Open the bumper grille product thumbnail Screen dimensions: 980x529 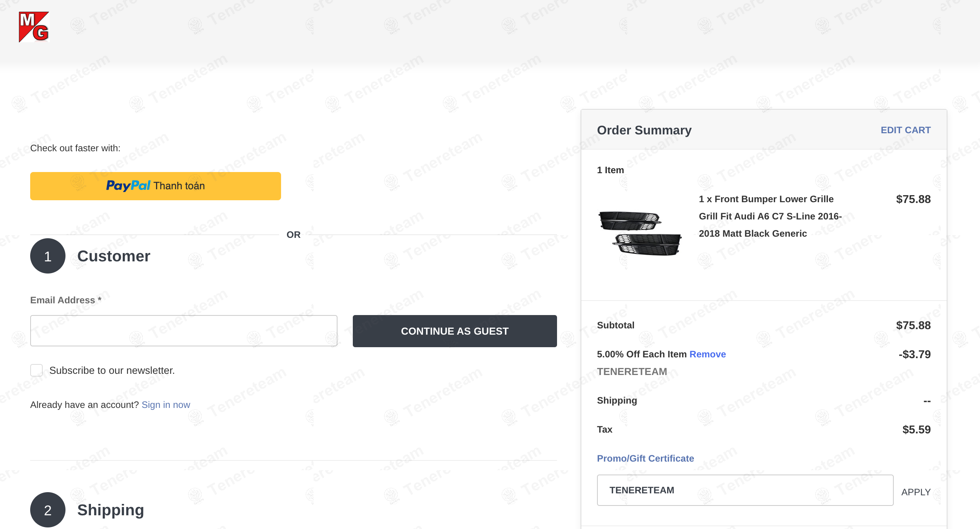pyautogui.click(x=640, y=233)
